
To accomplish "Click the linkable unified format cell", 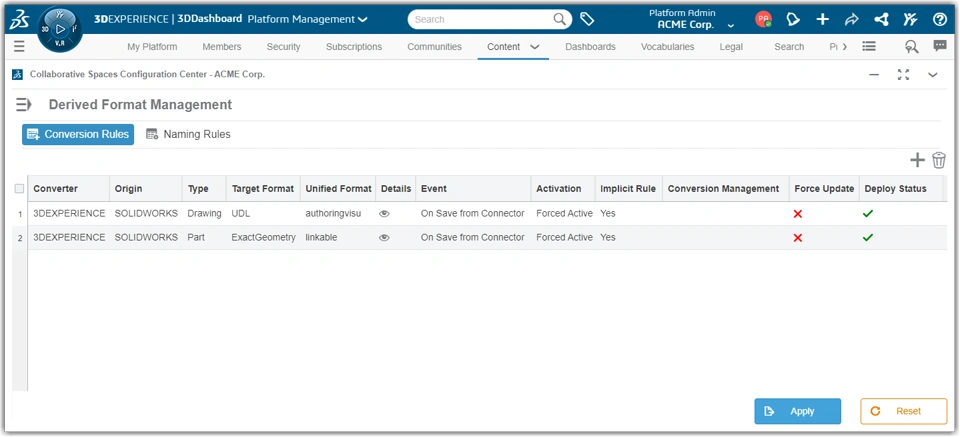I will [x=338, y=237].
